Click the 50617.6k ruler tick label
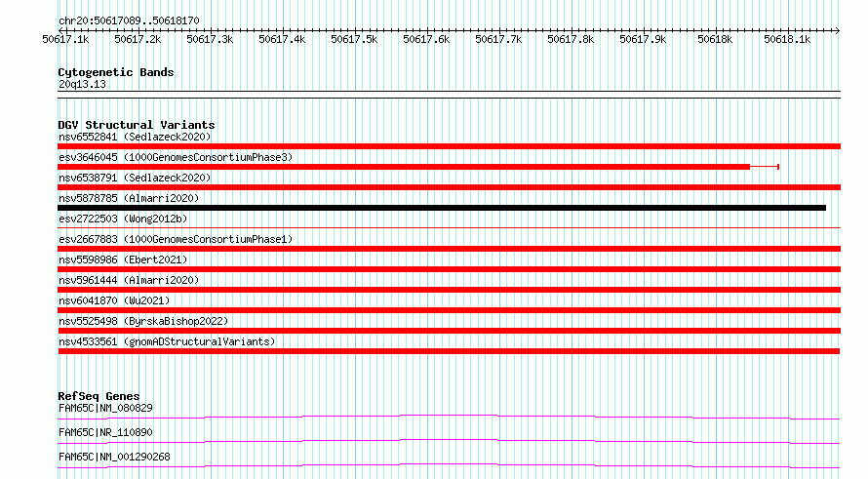Viewport: 868px width, 479px height. click(x=426, y=39)
